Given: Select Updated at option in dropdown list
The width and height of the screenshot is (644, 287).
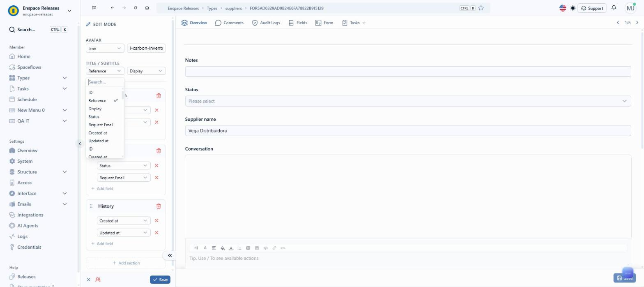Looking at the screenshot, I should coord(99,141).
